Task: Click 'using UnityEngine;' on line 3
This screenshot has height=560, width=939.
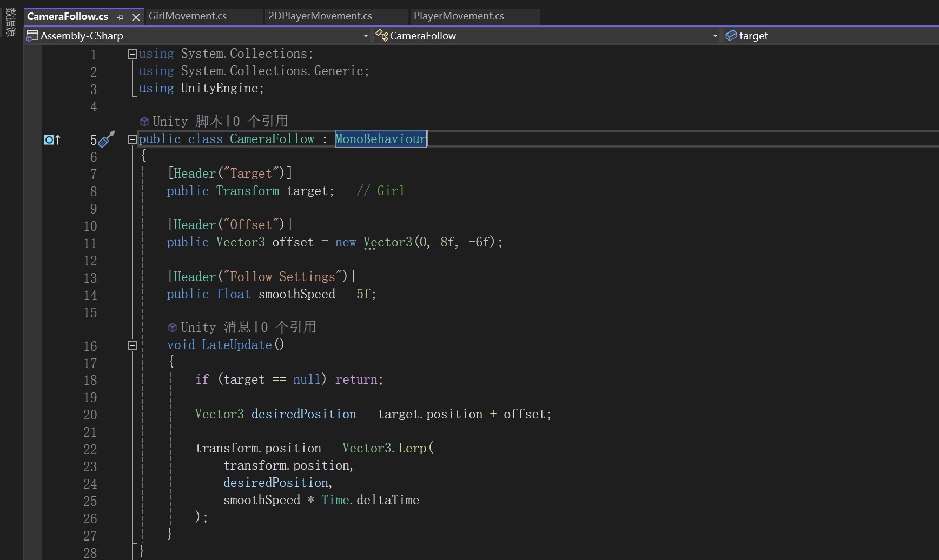Action: point(201,88)
